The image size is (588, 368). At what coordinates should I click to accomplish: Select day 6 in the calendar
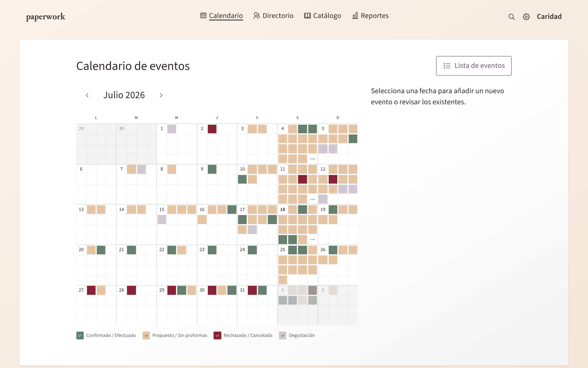point(81,169)
